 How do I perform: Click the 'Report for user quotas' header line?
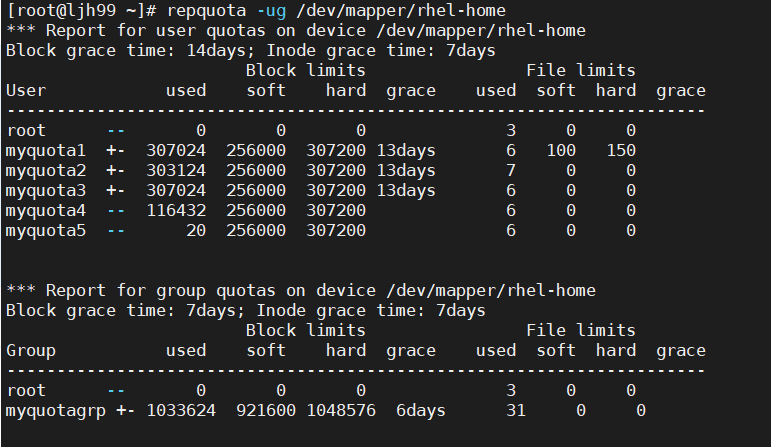pos(296,30)
